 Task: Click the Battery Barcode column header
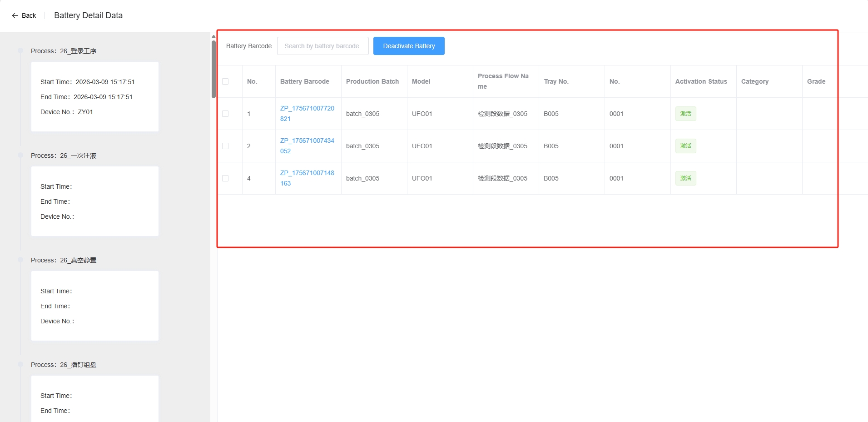click(305, 81)
